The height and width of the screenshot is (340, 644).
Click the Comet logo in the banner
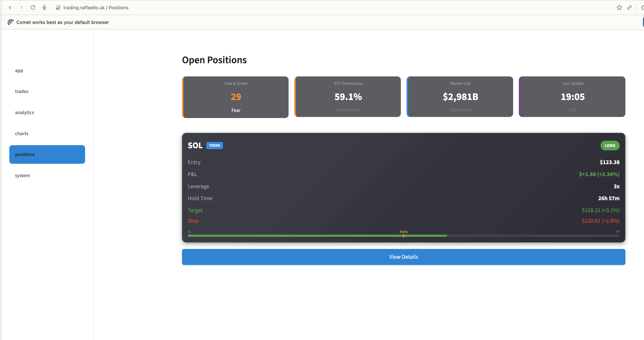click(x=11, y=22)
